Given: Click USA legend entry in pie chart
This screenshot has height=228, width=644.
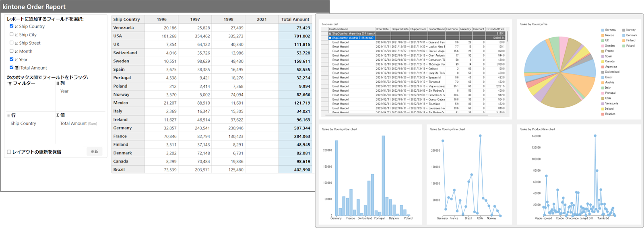Looking at the screenshot, I should [606, 98].
